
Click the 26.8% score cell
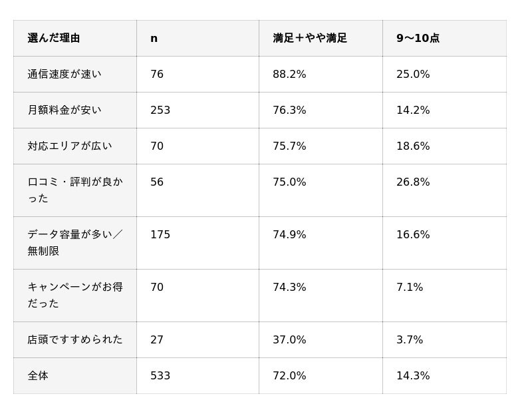(444, 190)
